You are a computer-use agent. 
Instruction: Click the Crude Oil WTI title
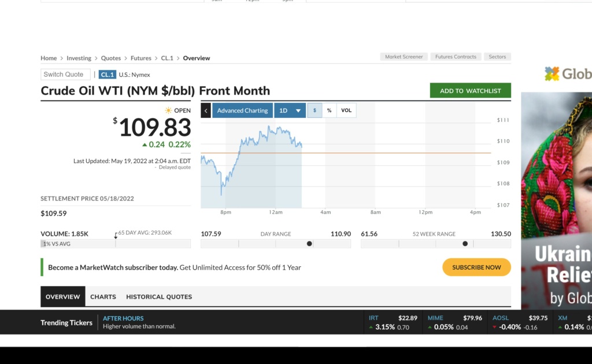coord(156,91)
